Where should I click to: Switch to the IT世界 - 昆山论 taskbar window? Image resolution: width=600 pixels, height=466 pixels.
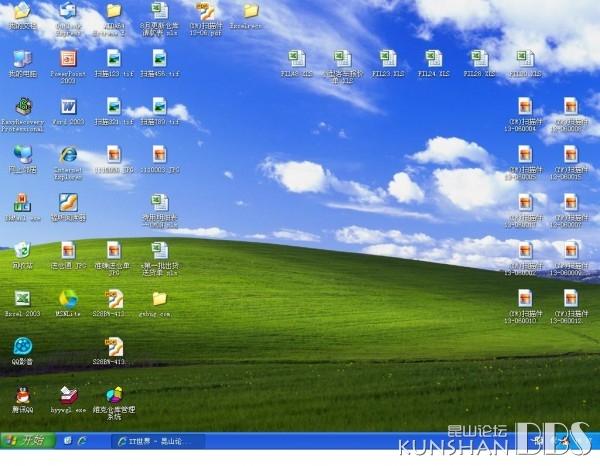[x=158, y=442]
